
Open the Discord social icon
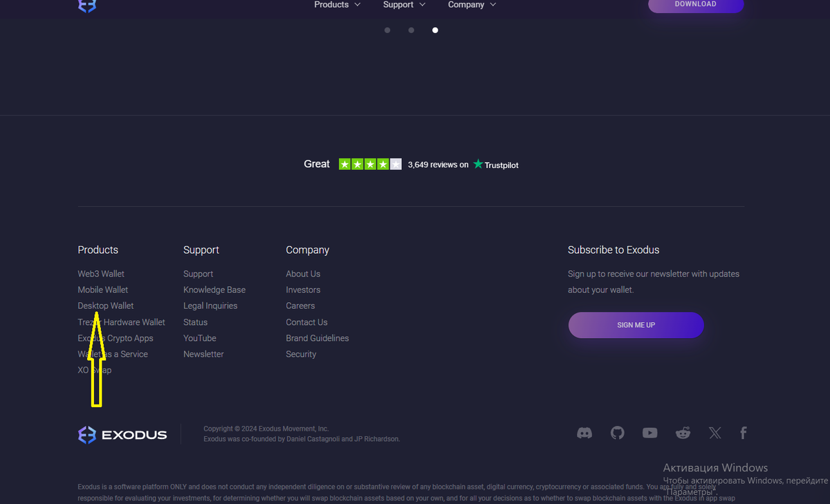pyautogui.click(x=584, y=433)
